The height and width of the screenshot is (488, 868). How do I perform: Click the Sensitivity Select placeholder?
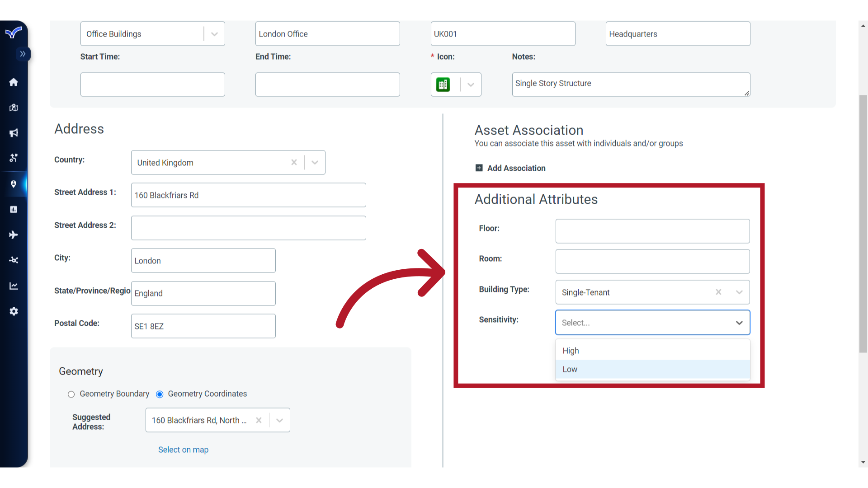[x=576, y=323]
